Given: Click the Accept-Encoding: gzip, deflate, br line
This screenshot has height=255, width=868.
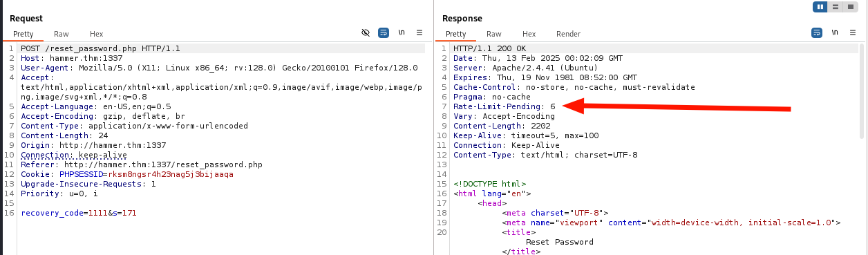Looking at the screenshot, I should pyautogui.click(x=102, y=116).
